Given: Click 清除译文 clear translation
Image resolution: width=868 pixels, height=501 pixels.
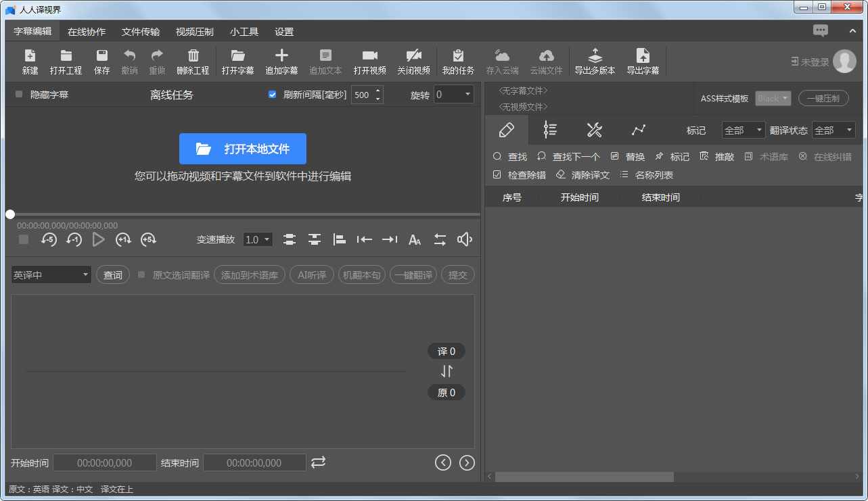Looking at the screenshot, I should pos(583,174).
